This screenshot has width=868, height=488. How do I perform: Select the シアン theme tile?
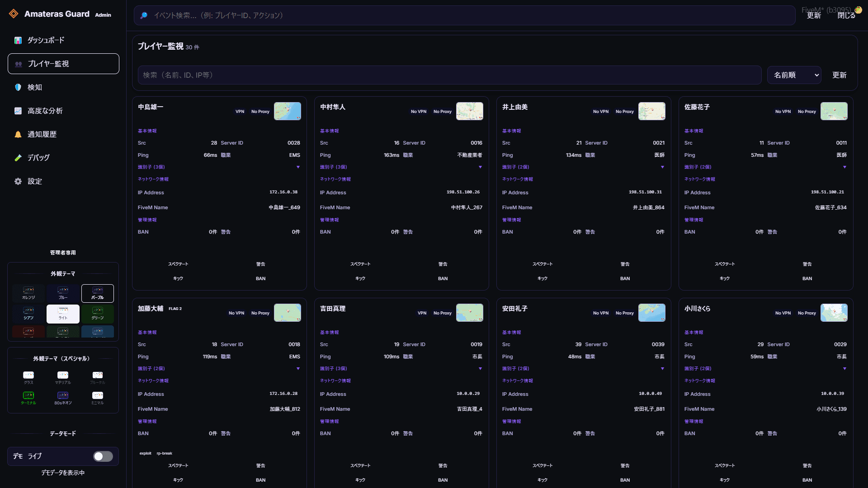pos(28,314)
